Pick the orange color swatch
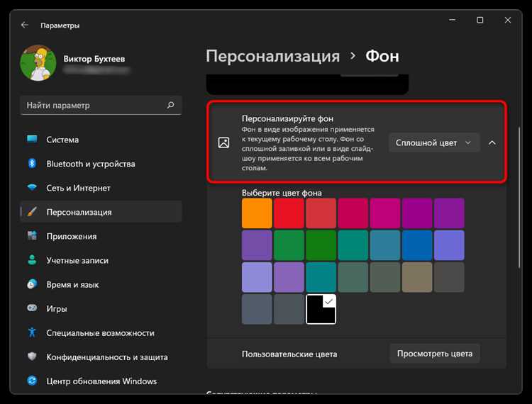532x404 pixels. tap(257, 213)
